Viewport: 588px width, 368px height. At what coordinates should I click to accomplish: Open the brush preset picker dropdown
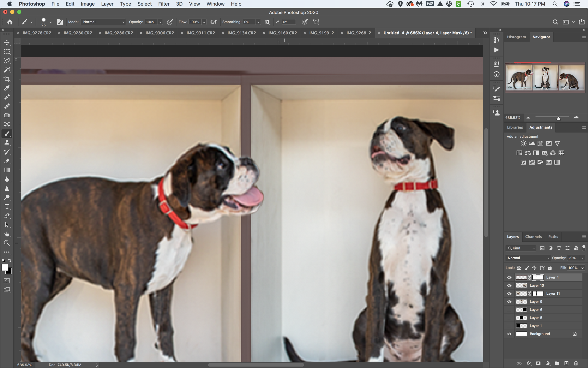click(51, 22)
